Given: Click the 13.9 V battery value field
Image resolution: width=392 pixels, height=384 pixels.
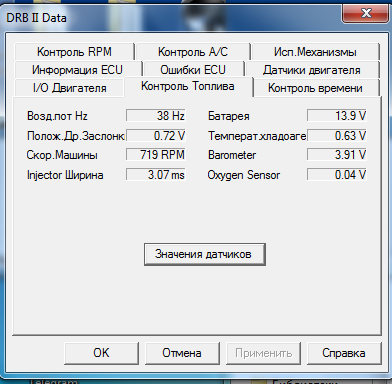Looking at the screenshot, I should 337,116.
